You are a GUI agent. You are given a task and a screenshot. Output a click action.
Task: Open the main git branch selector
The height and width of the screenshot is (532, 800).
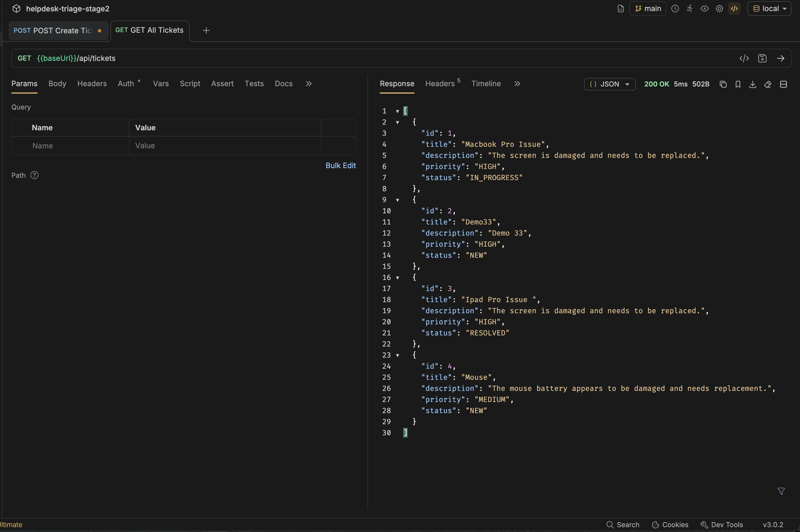click(x=648, y=9)
